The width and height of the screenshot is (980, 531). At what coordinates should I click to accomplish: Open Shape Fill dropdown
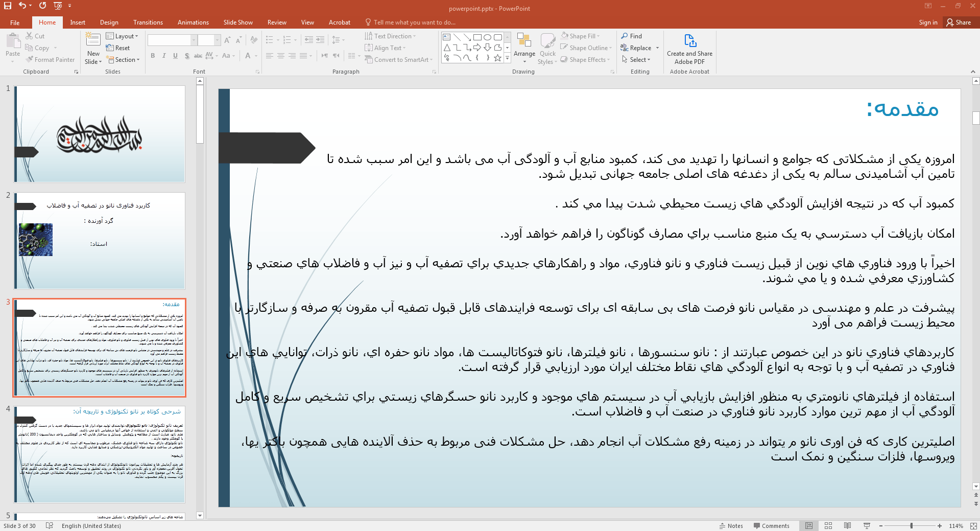point(580,36)
